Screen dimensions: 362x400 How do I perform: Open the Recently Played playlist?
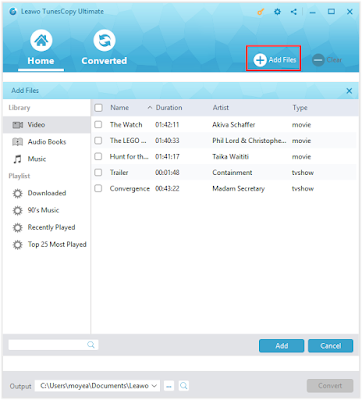coord(47,228)
